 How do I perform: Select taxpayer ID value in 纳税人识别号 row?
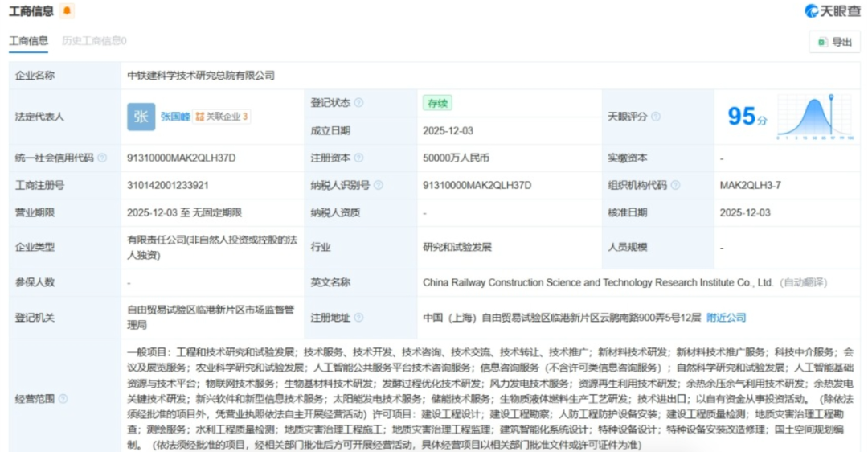[x=477, y=185]
